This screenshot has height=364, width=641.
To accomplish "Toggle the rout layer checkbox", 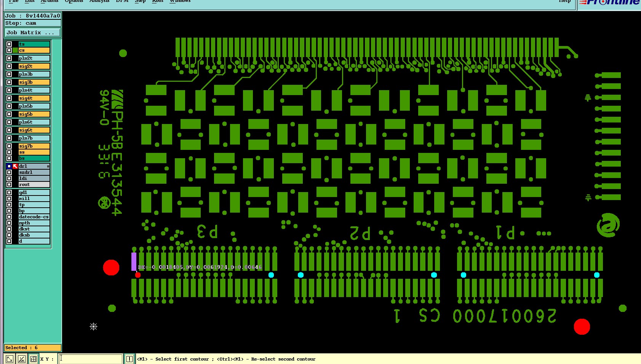I will (x=9, y=184).
